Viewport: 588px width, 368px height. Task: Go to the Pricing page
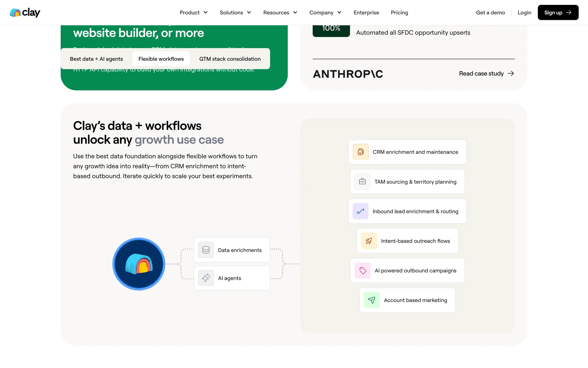coord(399,13)
